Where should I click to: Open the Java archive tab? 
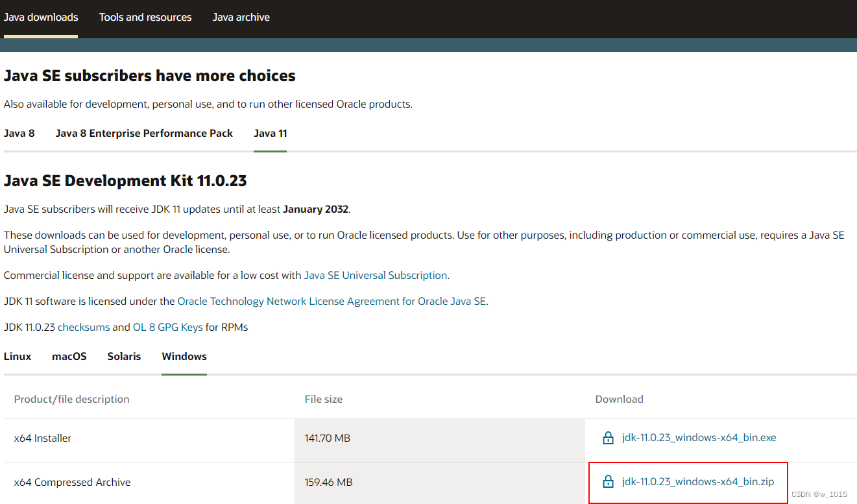point(241,18)
